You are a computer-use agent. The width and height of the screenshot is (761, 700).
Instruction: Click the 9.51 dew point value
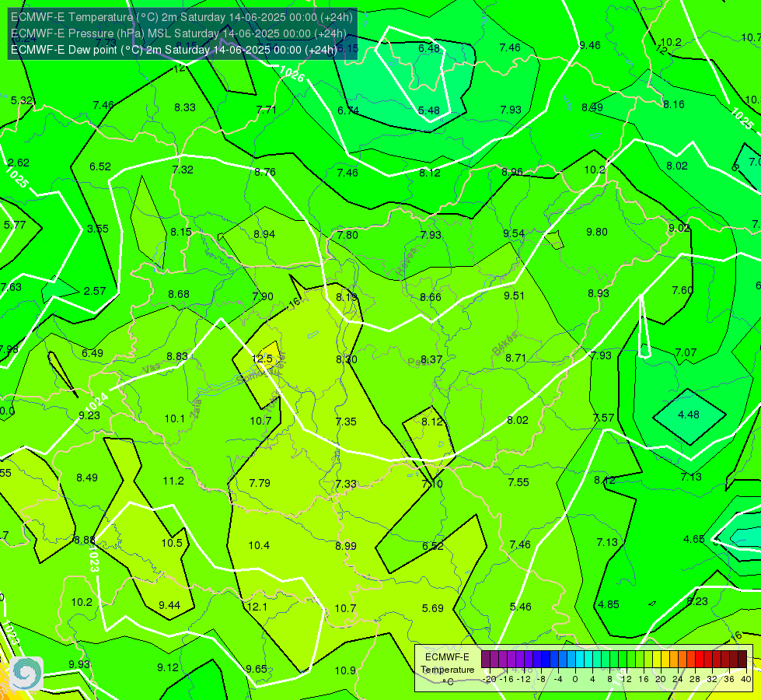pos(514,296)
